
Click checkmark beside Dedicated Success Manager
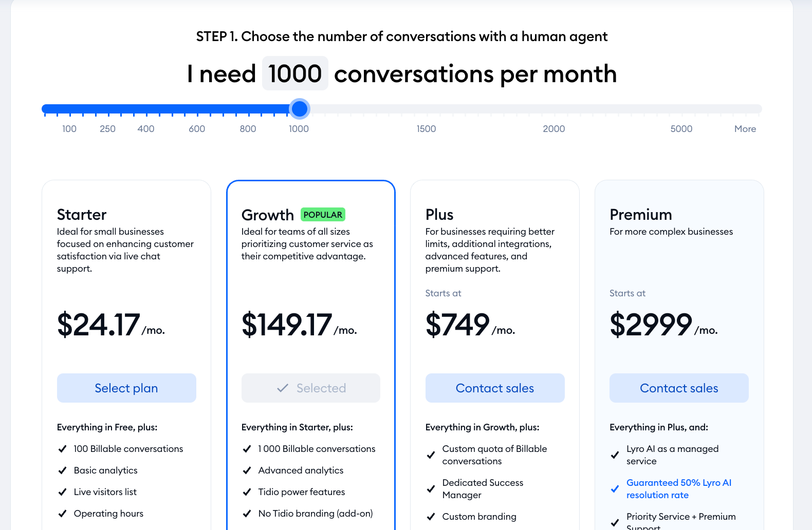click(x=431, y=489)
